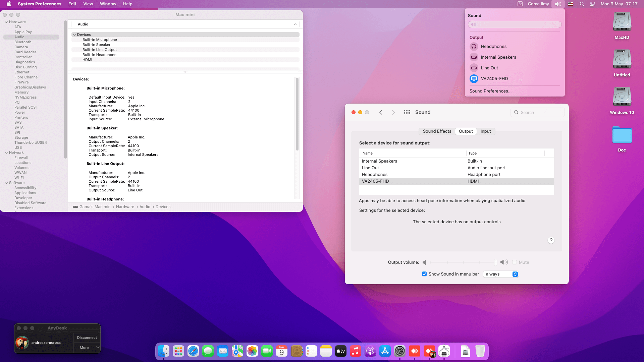
Task: Collapse the Network section in sidebar
Action: pyautogui.click(x=6, y=153)
